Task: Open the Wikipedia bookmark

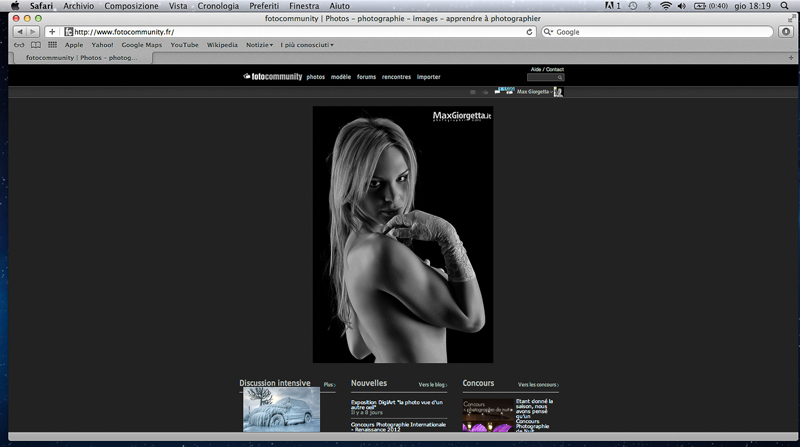Action: point(222,45)
